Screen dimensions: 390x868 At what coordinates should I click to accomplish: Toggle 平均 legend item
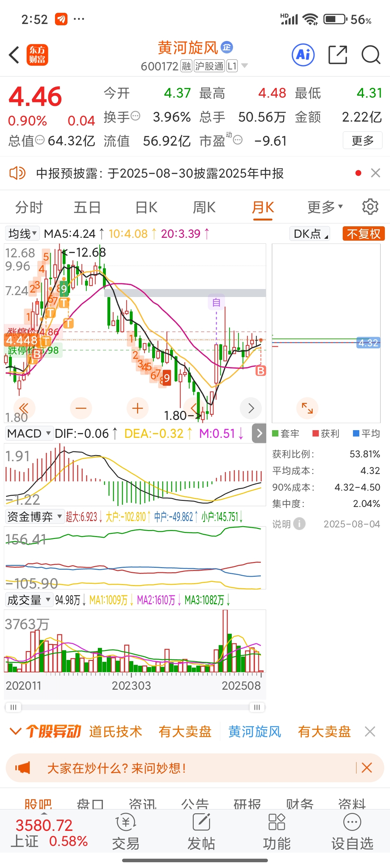tap(366, 433)
